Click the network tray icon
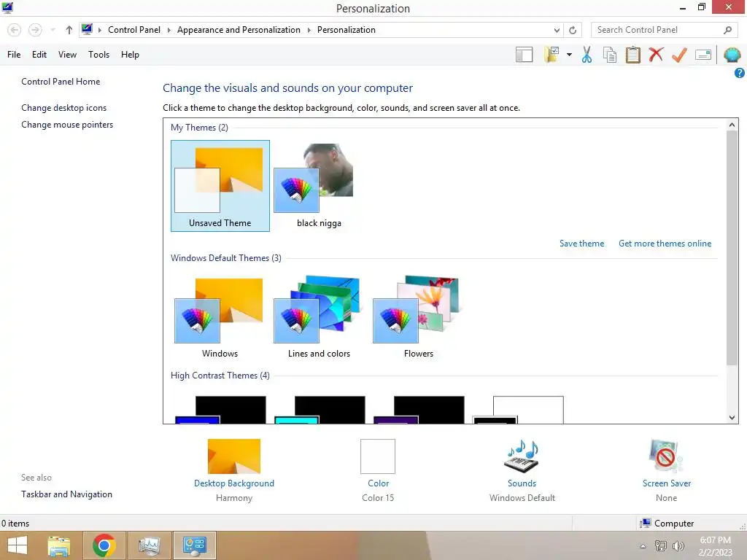Image resolution: width=747 pixels, height=560 pixels. point(661,545)
